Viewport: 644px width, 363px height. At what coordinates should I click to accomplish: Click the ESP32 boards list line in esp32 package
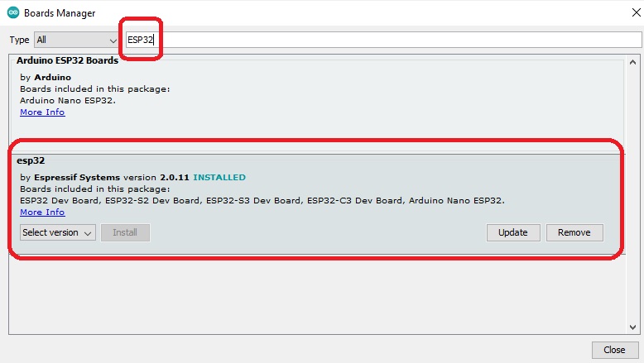click(x=262, y=201)
